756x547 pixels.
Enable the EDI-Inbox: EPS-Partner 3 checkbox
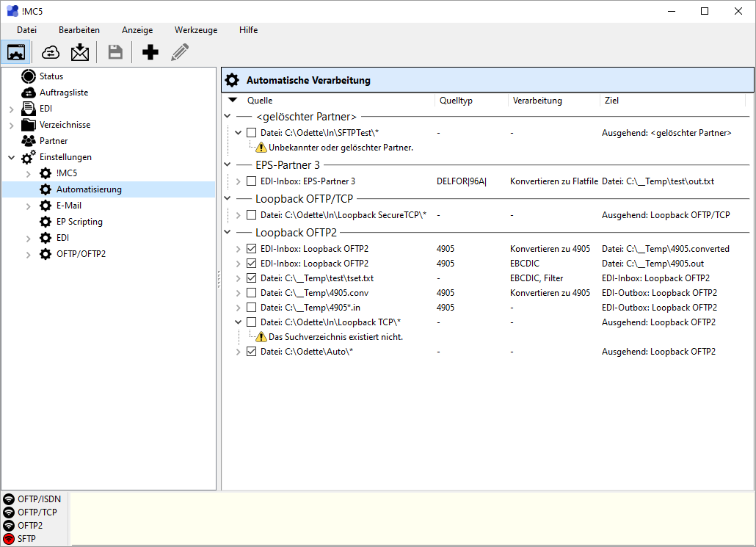click(252, 181)
